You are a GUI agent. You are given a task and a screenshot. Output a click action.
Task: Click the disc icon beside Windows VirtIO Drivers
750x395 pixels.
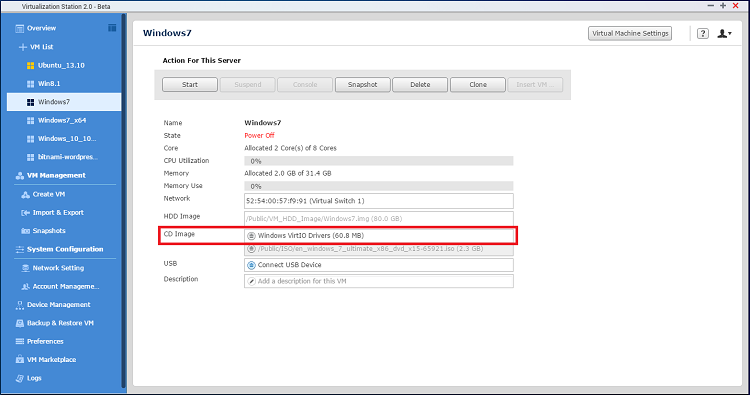(x=251, y=236)
